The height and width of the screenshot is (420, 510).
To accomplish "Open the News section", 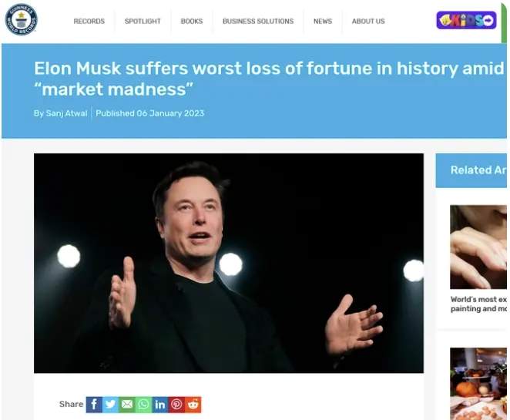I will point(323,21).
